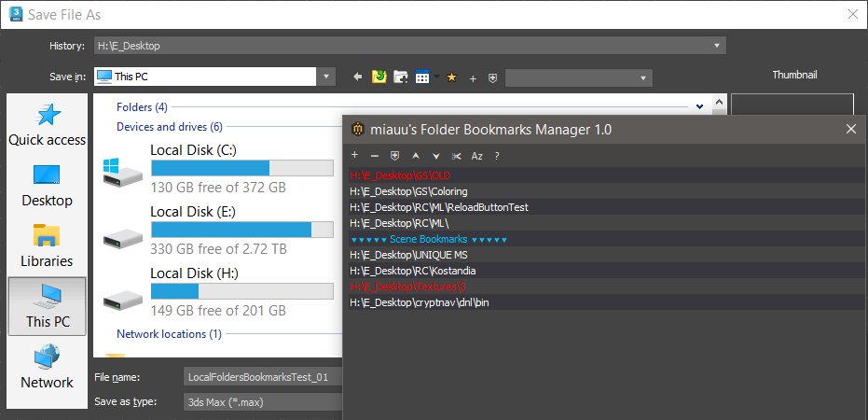Image resolution: width=868 pixels, height=420 pixels.
Task: Open Quick access in places bar
Action: coord(47,125)
